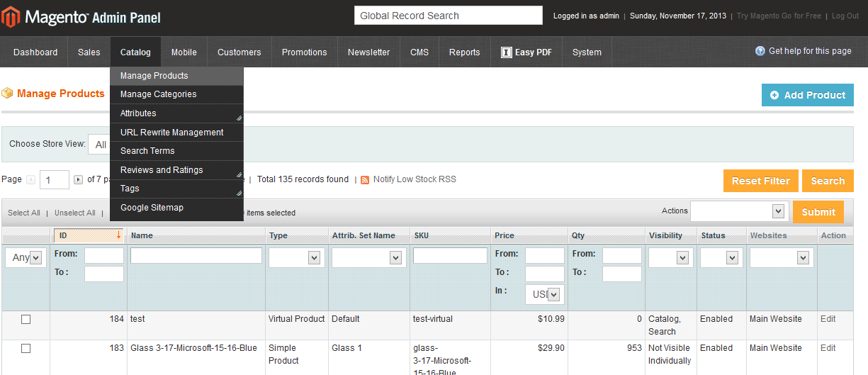This screenshot has width=868, height=375.
Task: Open Reviews and Ratings submenu
Action: click(x=176, y=170)
